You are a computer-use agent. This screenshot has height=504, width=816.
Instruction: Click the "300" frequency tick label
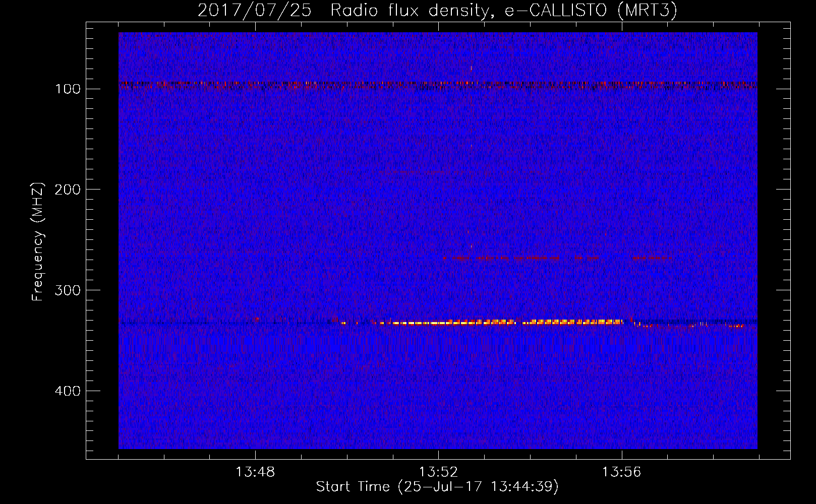[x=68, y=290]
